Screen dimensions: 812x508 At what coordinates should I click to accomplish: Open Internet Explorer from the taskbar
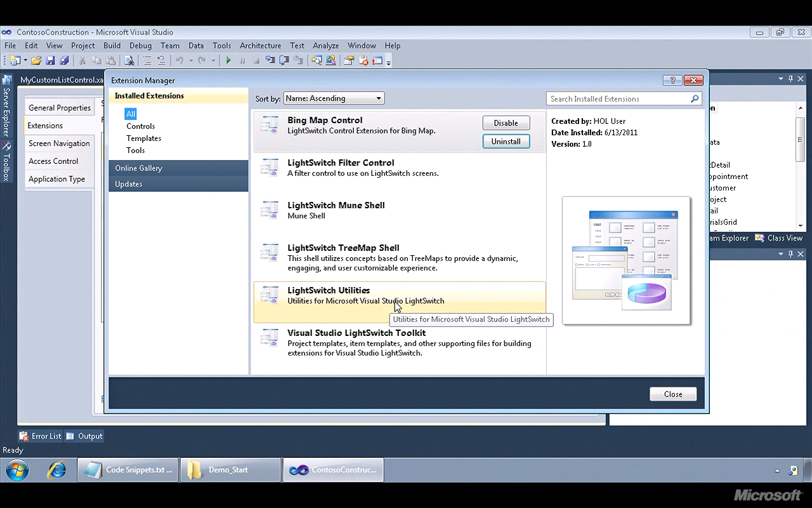pos(57,470)
